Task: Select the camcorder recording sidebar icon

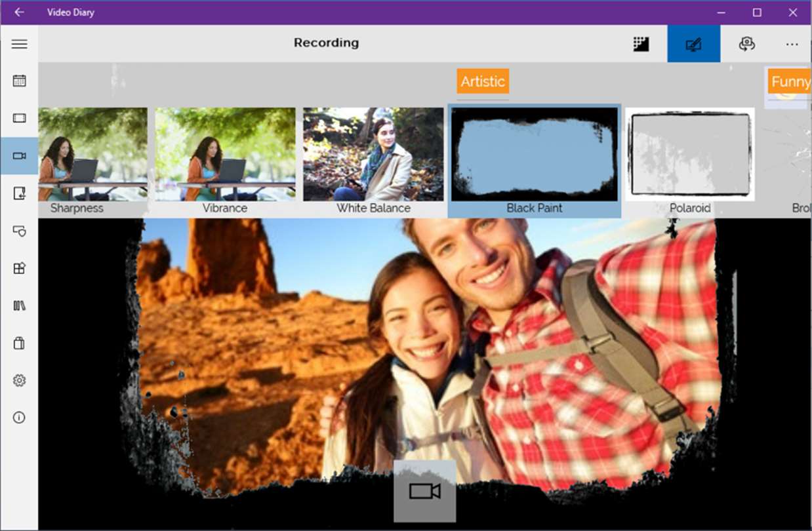Action: 19,156
